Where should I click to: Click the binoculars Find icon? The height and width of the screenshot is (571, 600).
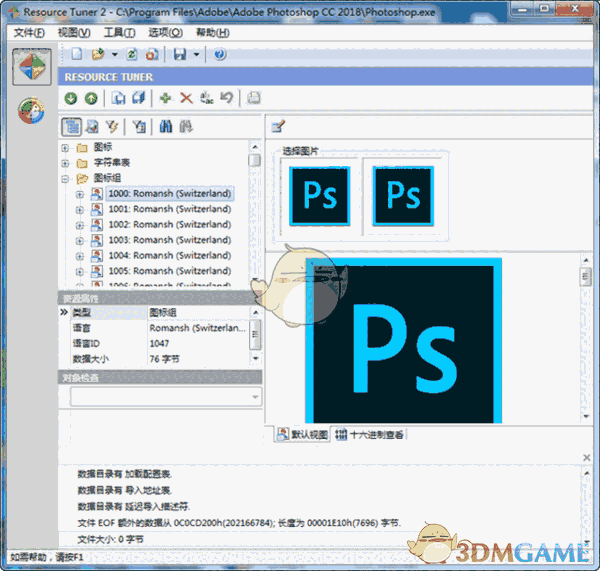point(166,126)
